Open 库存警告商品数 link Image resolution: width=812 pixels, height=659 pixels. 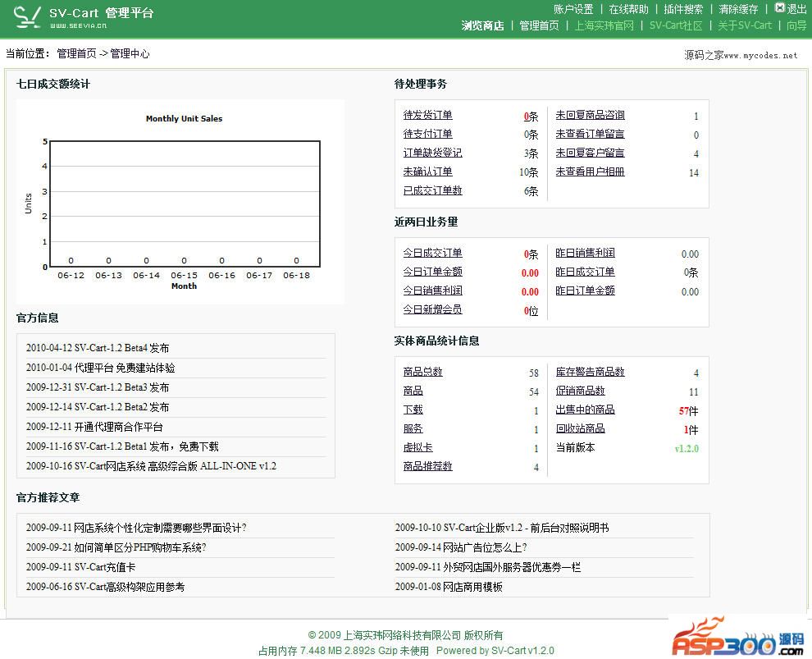590,372
